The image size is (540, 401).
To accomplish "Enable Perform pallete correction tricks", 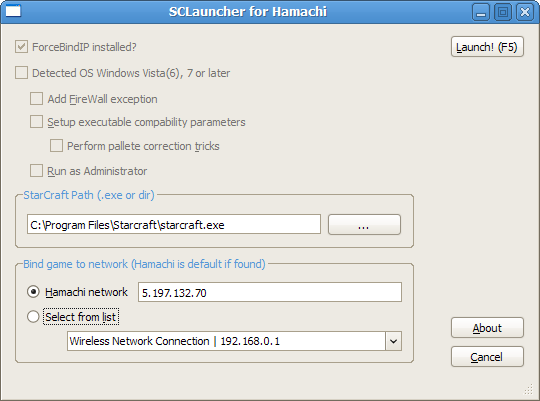I will coord(56,145).
